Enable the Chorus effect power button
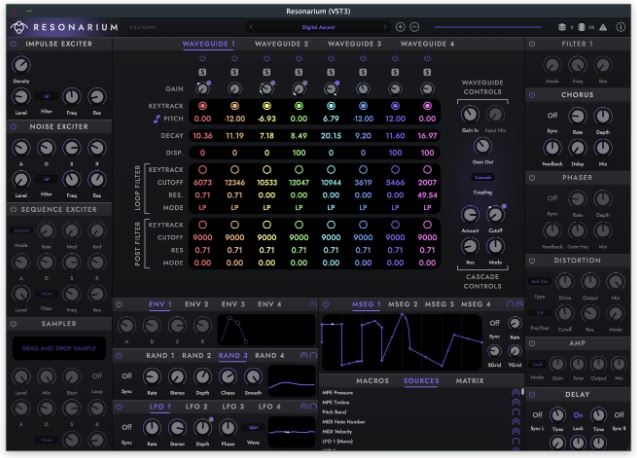637x458 pixels. 532,94
